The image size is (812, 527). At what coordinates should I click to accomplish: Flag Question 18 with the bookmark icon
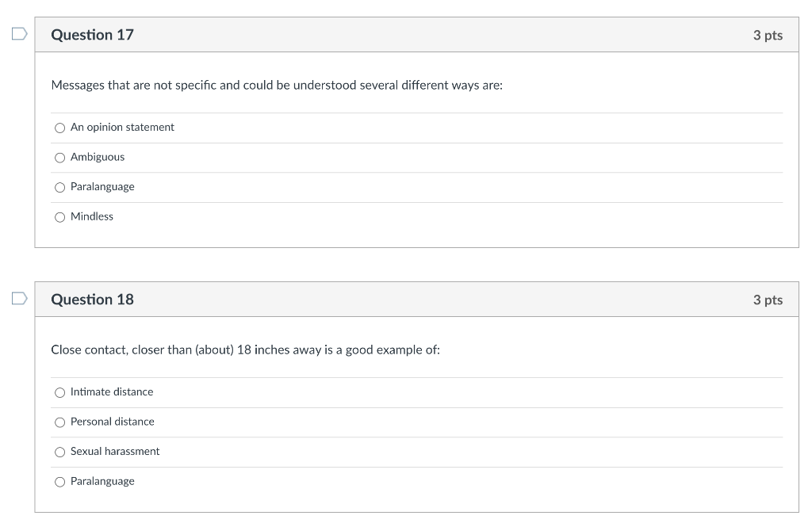[19, 299]
